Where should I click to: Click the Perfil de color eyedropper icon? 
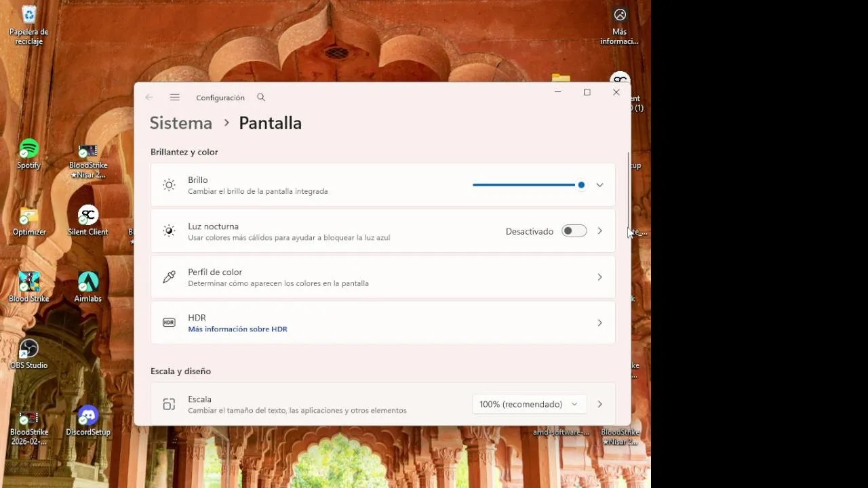pos(169,277)
